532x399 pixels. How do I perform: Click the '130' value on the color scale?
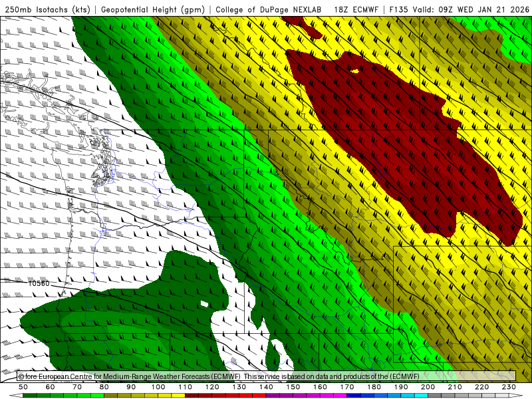click(239, 387)
